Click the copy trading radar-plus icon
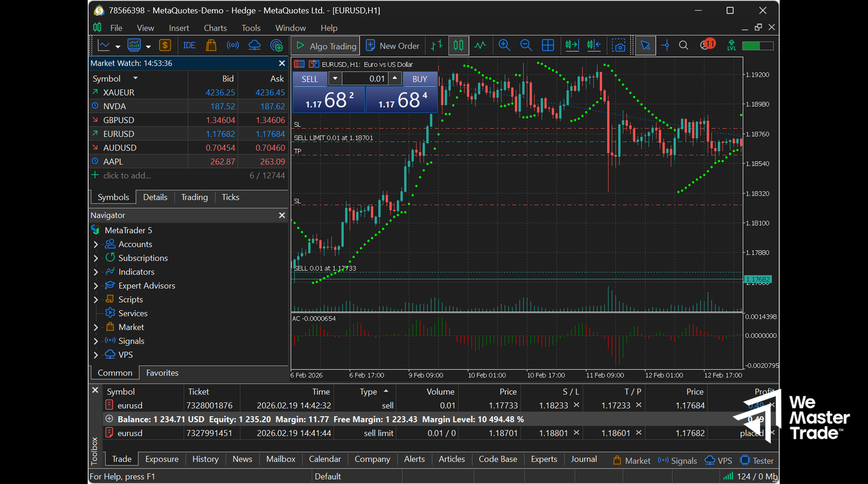This screenshot has width=868, height=484. [x=276, y=45]
